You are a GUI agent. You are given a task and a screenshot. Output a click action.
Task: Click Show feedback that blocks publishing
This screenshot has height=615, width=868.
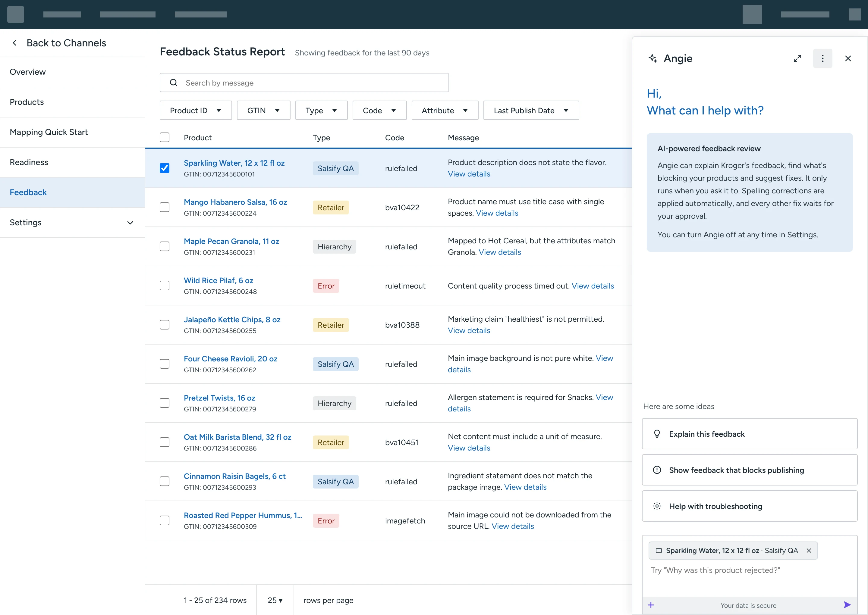(750, 470)
